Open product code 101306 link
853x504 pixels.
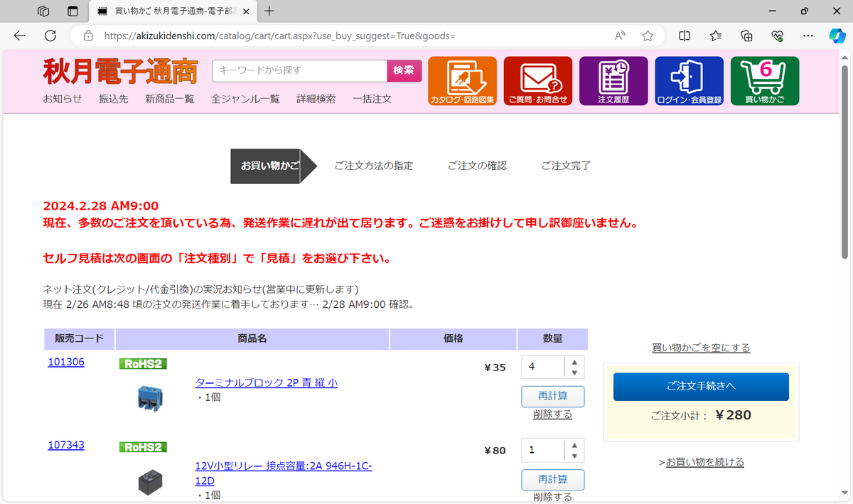click(66, 362)
